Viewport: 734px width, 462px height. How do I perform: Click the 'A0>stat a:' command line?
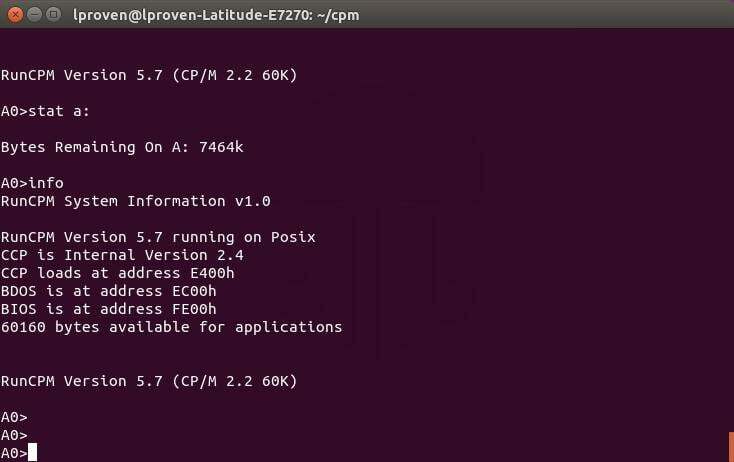tap(45, 111)
